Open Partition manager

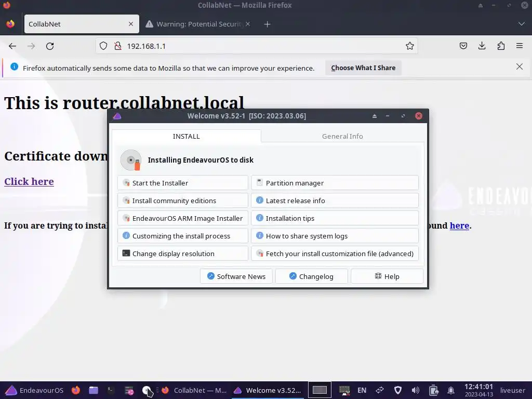[x=335, y=183]
